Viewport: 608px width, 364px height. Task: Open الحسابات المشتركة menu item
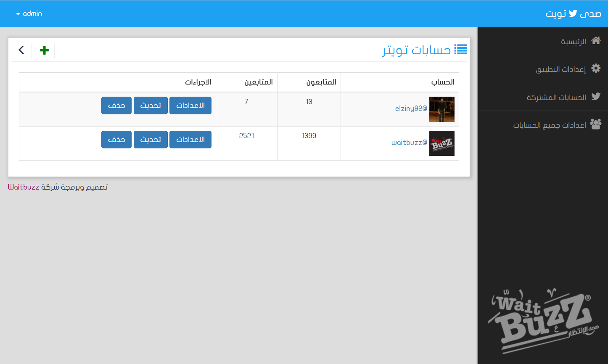pos(543,97)
